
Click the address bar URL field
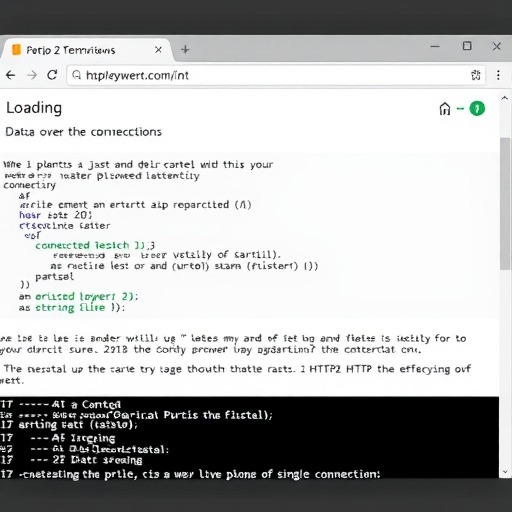pyautogui.click(x=276, y=75)
